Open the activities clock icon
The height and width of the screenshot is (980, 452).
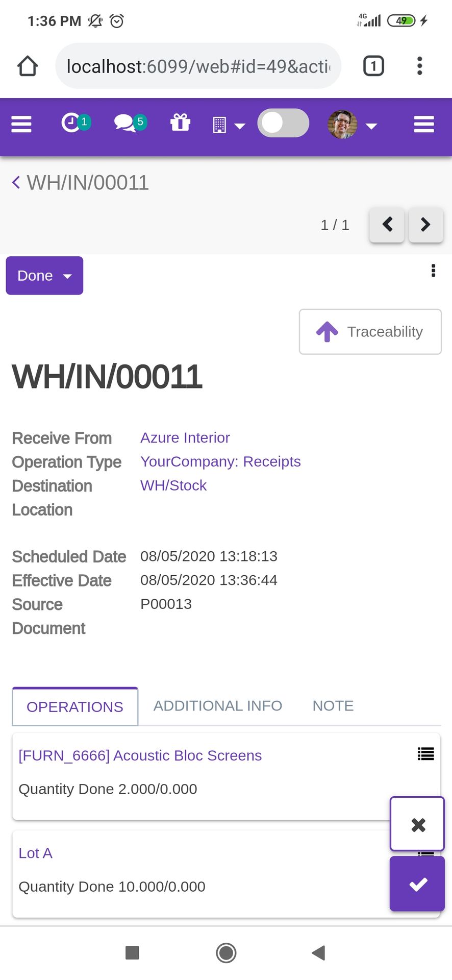[x=76, y=123]
